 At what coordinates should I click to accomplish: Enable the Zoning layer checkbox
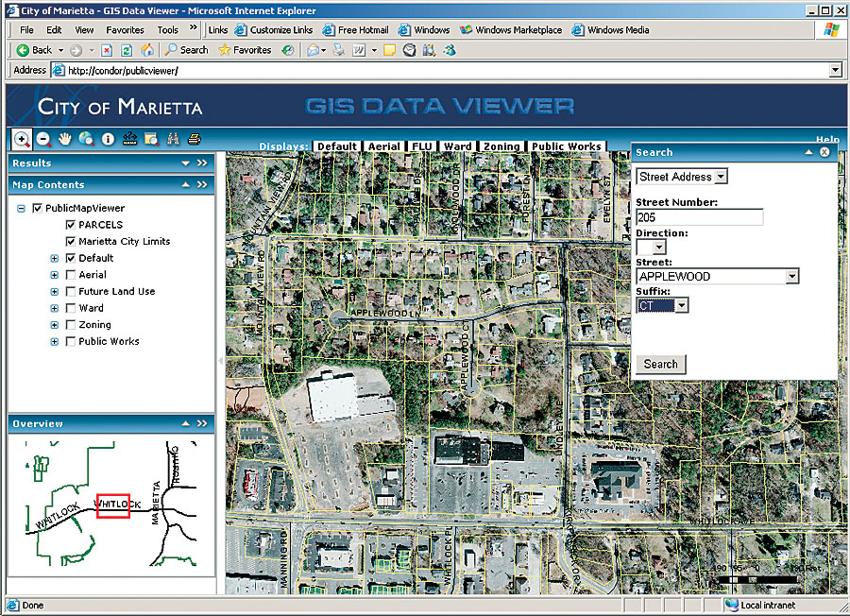(x=71, y=325)
